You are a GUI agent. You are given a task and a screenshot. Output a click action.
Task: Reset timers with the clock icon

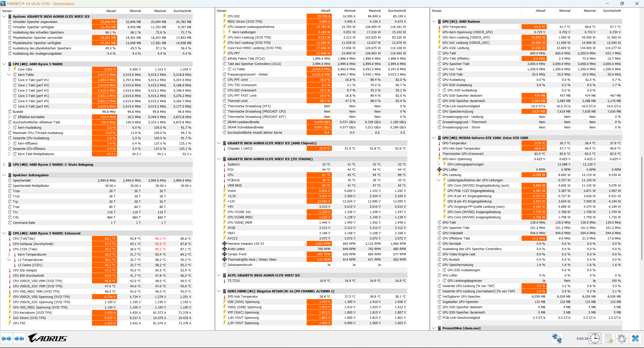pos(595,338)
